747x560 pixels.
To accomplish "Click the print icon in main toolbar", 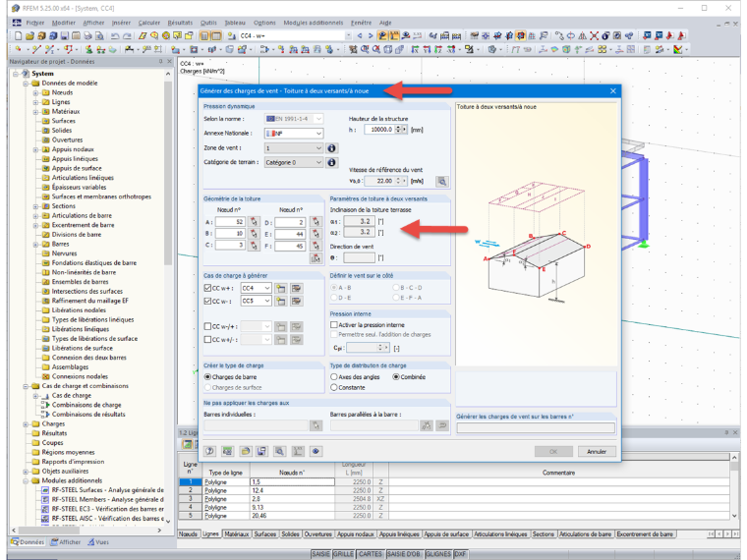I will point(87,35).
